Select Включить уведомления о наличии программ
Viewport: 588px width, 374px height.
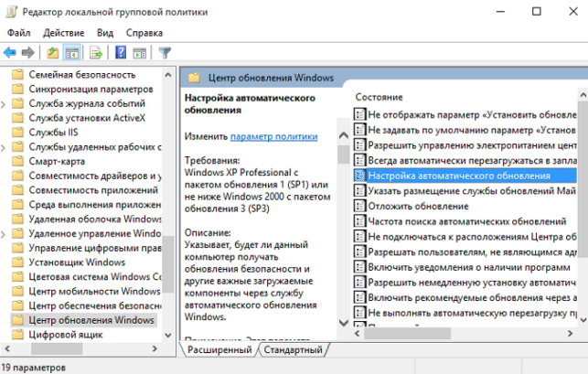pos(469,267)
